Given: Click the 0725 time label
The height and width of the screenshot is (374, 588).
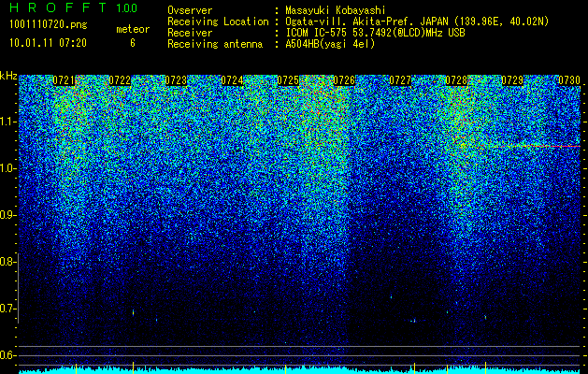Looking at the screenshot, I should click(288, 80).
